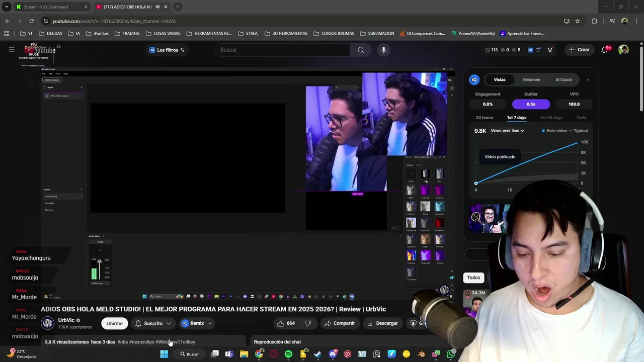Open the UrbVic channel name link
Screen dimensions: 644x362
[66, 320]
